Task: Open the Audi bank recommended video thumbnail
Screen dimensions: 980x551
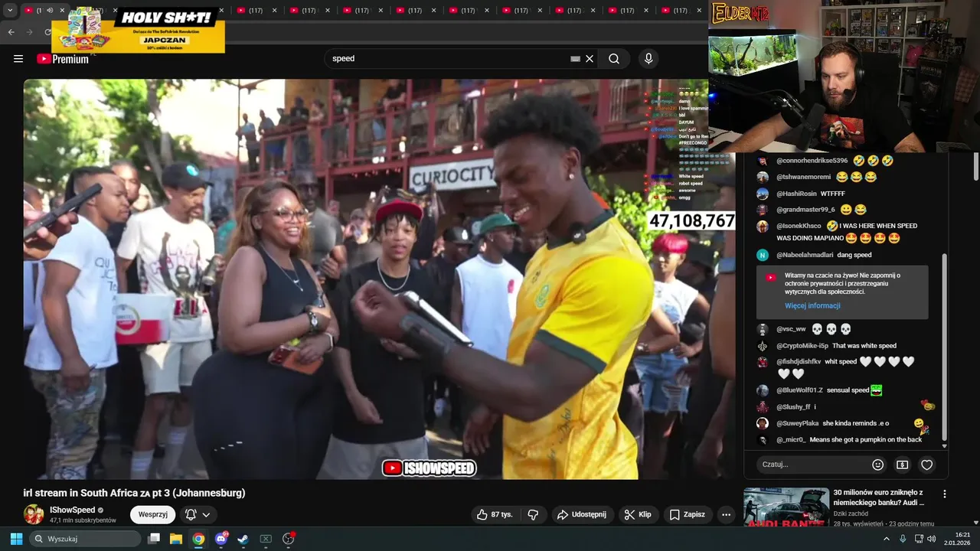Action: [x=786, y=507]
